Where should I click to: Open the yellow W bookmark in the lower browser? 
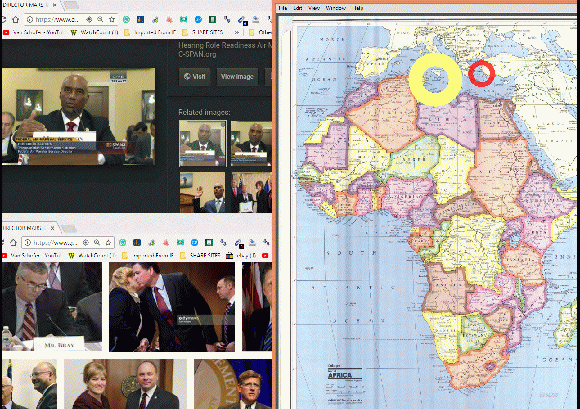(92, 256)
